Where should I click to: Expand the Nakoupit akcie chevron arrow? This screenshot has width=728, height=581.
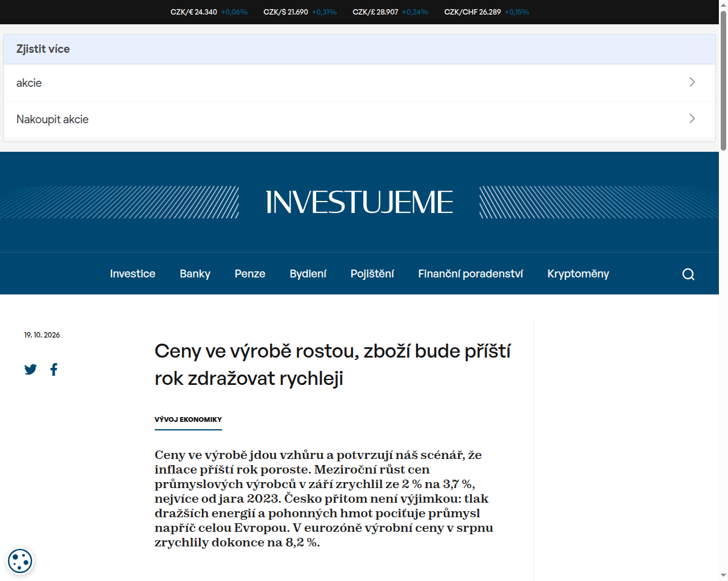tap(692, 119)
